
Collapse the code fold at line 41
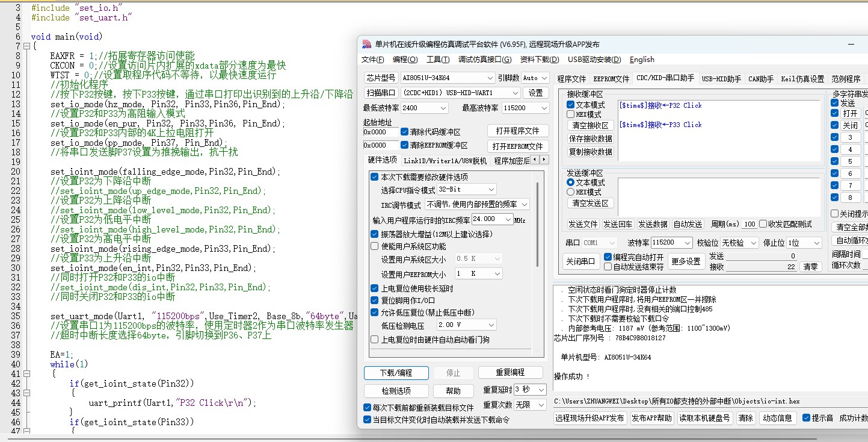(26, 374)
